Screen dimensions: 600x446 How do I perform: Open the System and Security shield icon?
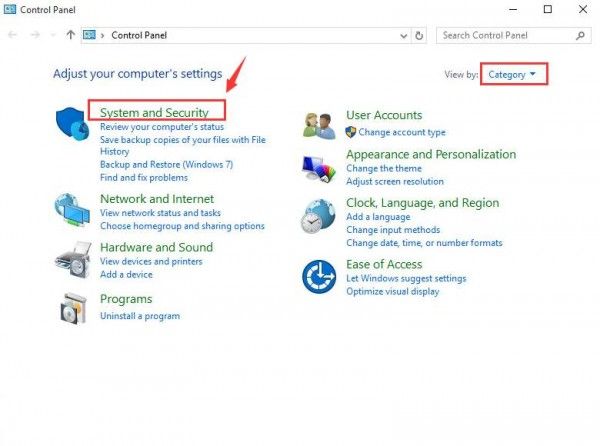point(72,124)
